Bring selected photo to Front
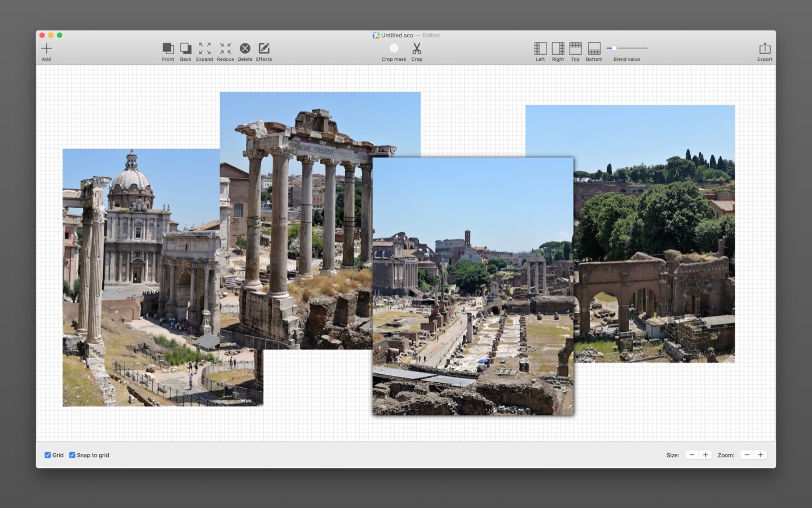Viewport: 812px width, 508px height. 168,49
